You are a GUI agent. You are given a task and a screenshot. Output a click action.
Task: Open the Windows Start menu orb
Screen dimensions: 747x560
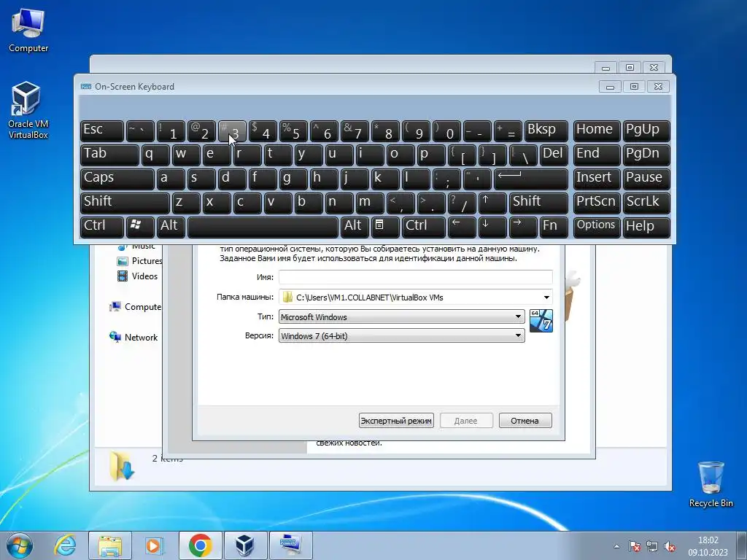(x=20, y=545)
